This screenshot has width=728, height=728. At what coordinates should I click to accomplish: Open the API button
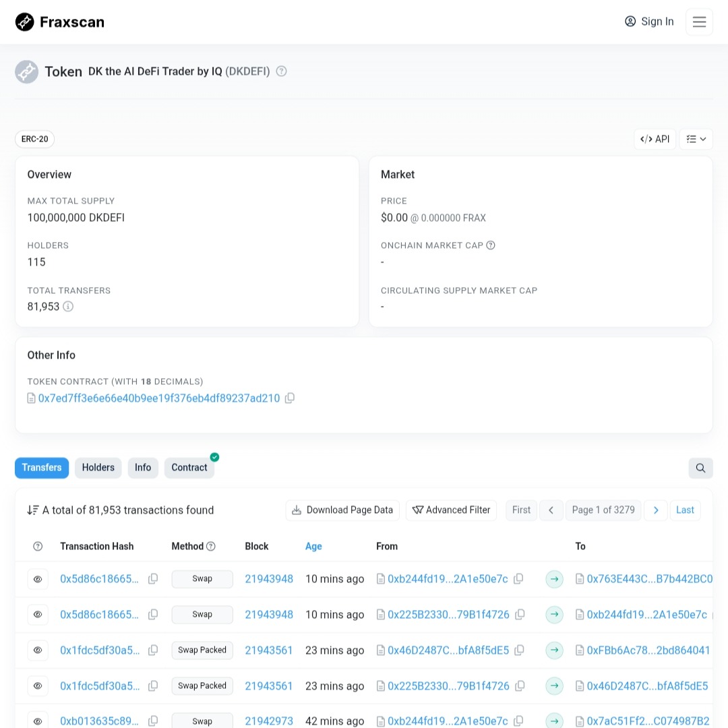[655, 139]
